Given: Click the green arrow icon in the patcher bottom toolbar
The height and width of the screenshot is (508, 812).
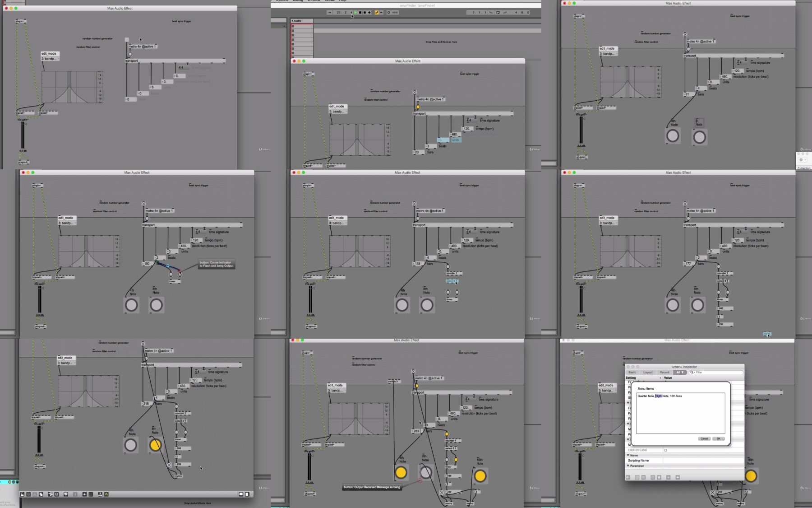Looking at the screenshot, I should (x=106, y=494).
